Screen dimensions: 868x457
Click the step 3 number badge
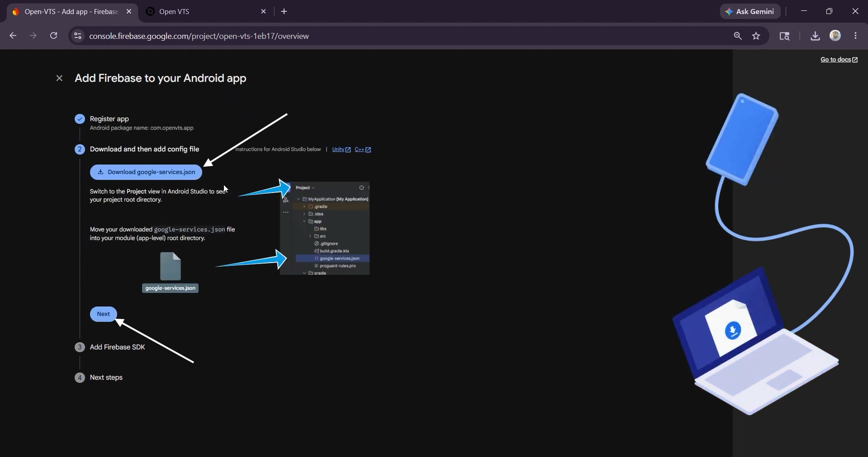click(80, 347)
